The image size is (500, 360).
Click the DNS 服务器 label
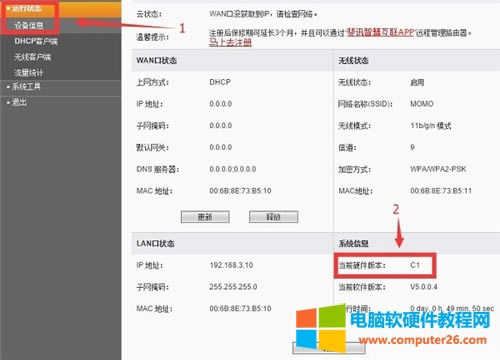click(158, 169)
